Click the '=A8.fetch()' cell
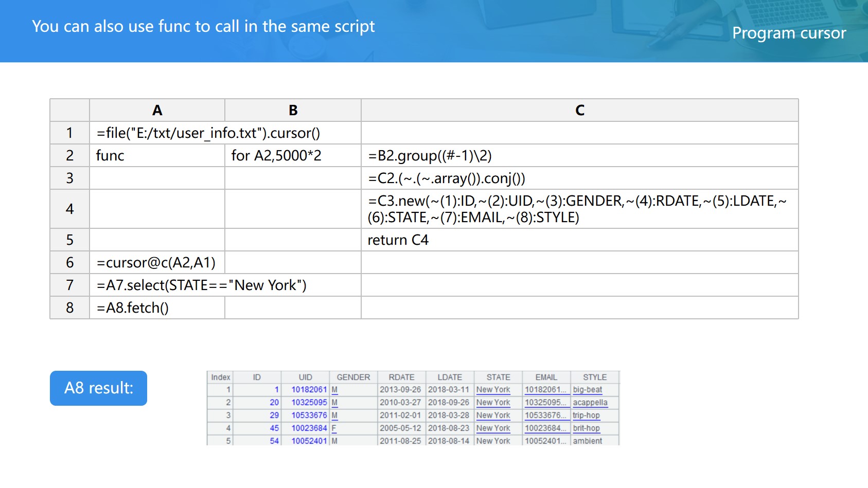The width and height of the screenshot is (868, 488). (x=156, y=308)
